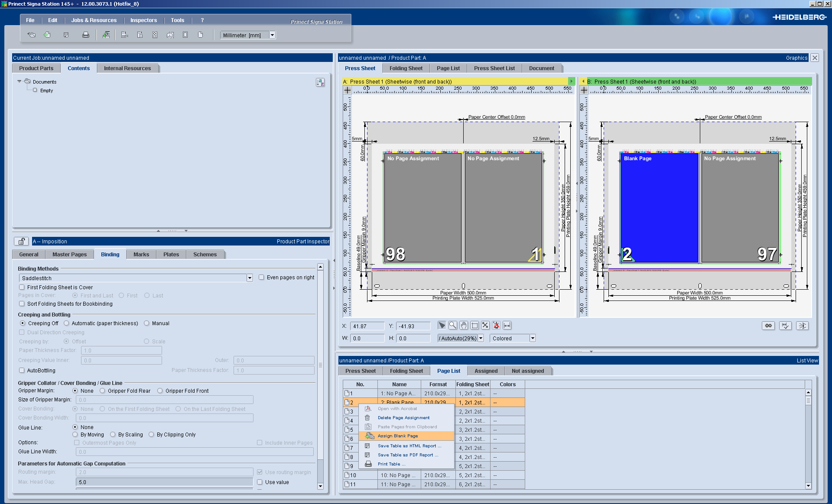
Task: Open the Inspectors menu
Action: [x=143, y=20]
